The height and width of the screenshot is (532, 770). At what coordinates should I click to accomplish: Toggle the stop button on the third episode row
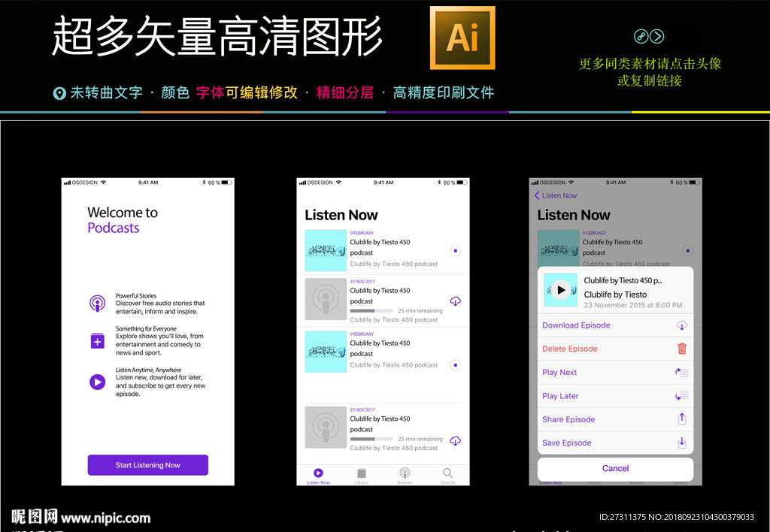(455, 365)
